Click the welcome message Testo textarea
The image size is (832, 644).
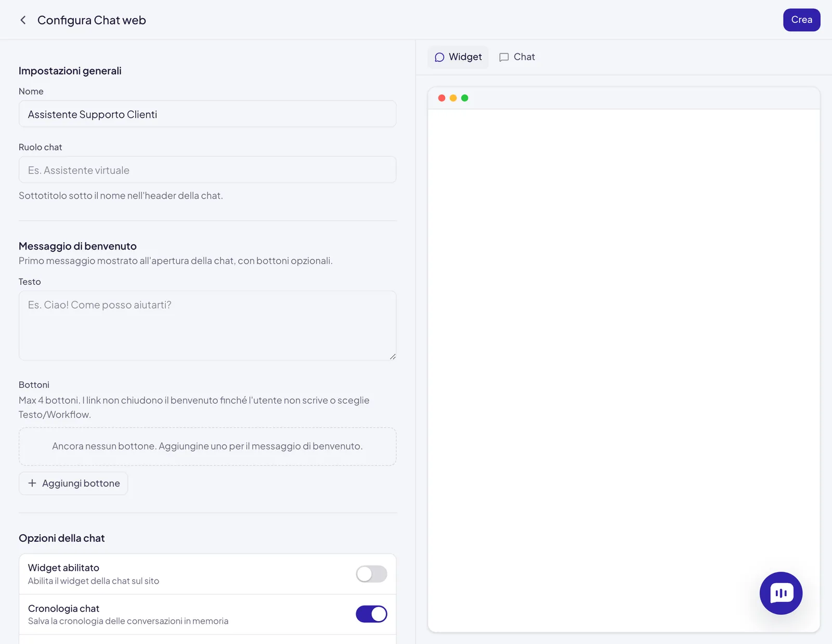[x=207, y=325]
